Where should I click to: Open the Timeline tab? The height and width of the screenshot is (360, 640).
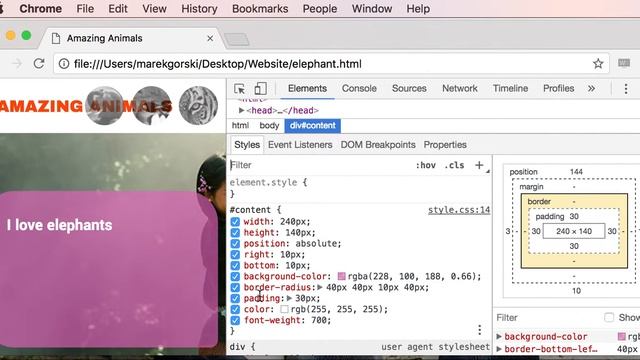(510, 89)
